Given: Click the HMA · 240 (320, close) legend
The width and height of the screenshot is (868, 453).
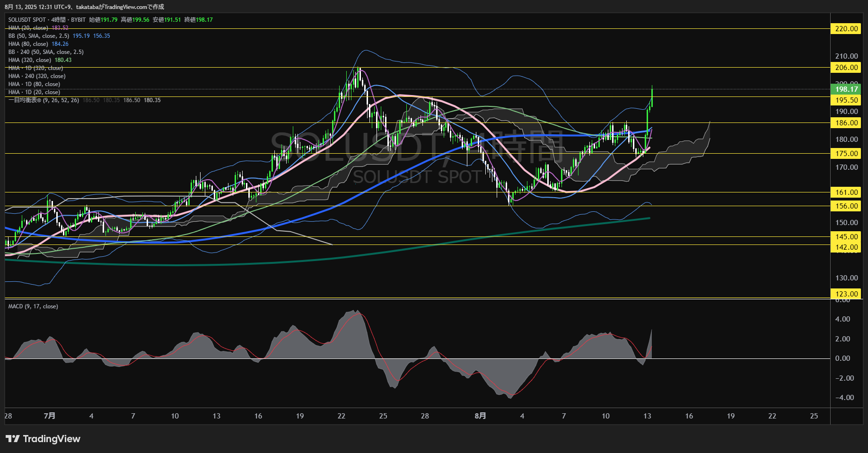Looking at the screenshot, I should click(x=37, y=76).
